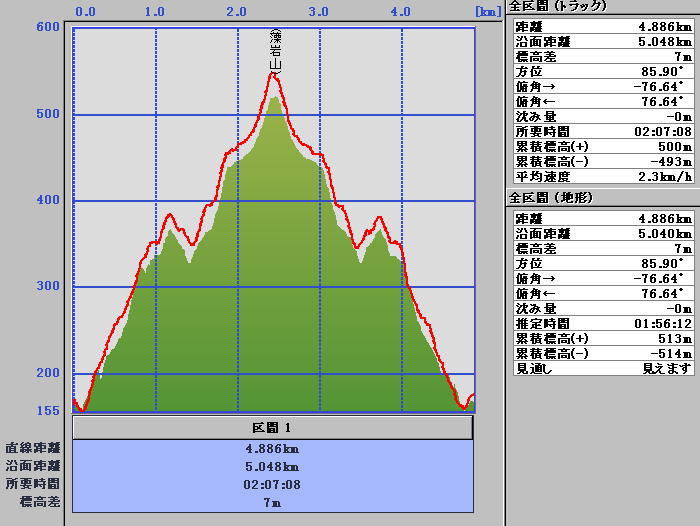Click 所要時間 row in the track panel

click(x=603, y=131)
